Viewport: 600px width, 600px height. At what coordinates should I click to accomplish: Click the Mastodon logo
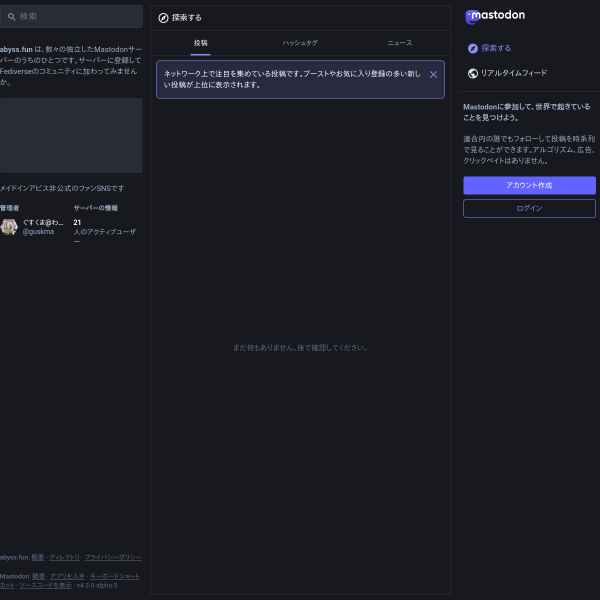pos(495,16)
